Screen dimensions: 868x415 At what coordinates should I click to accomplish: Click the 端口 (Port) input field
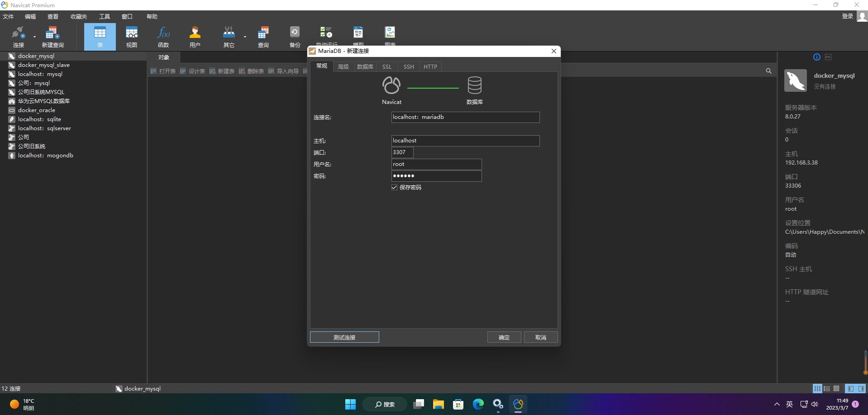402,152
